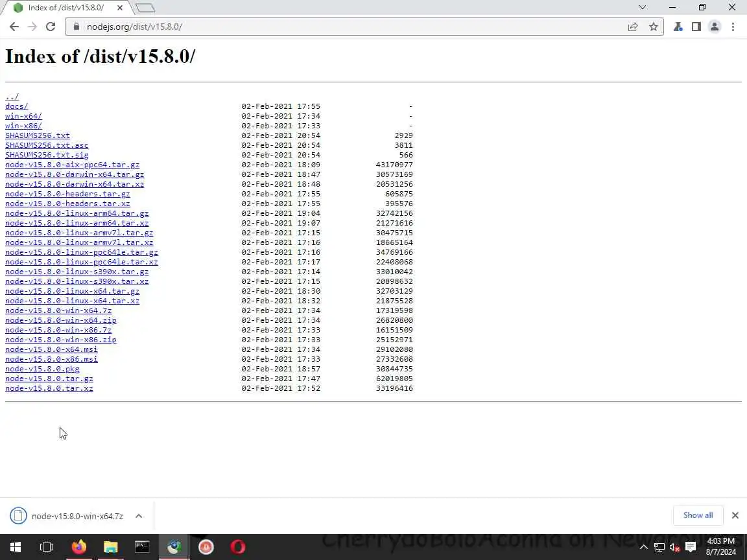Download node-v15.8.0-headers.tar.xz
The width and height of the screenshot is (747, 560).
coord(67,204)
